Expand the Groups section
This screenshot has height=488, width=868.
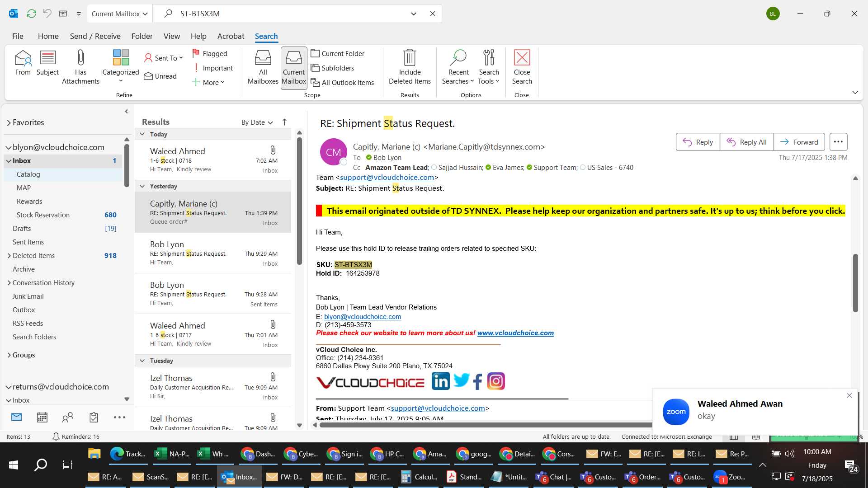point(9,355)
